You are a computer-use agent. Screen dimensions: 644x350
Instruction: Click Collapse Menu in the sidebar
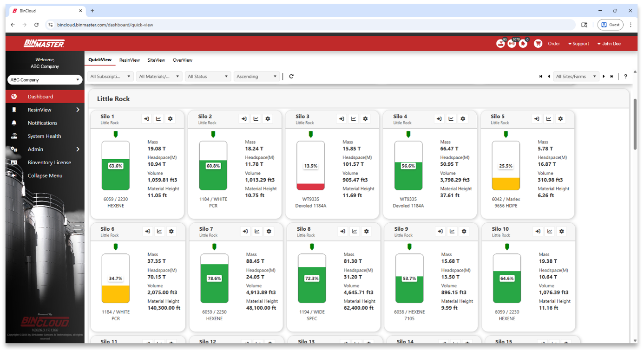(x=45, y=175)
